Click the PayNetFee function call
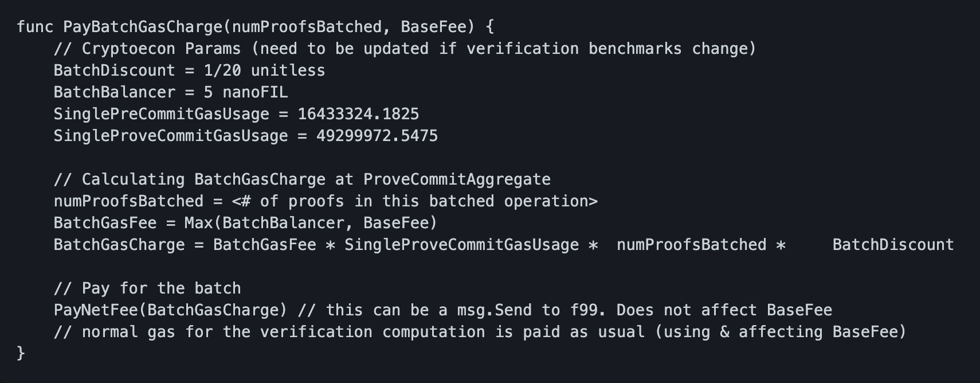 pos(100,310)
